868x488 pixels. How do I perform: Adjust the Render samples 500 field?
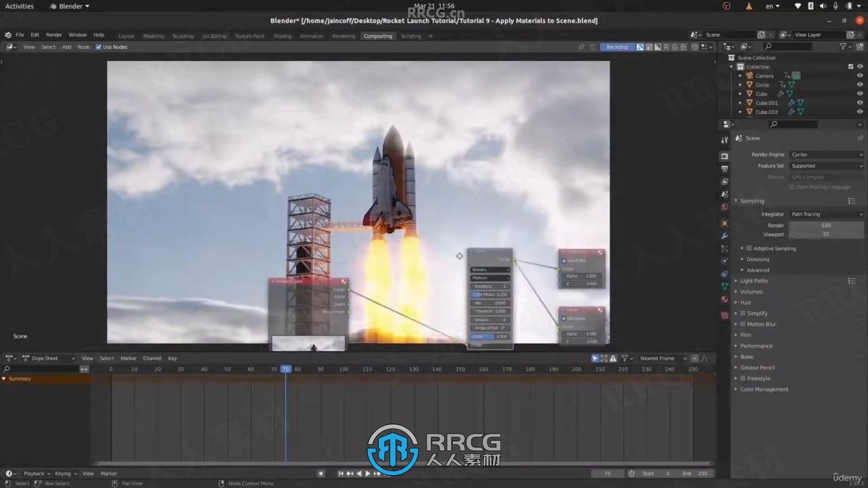827,225
